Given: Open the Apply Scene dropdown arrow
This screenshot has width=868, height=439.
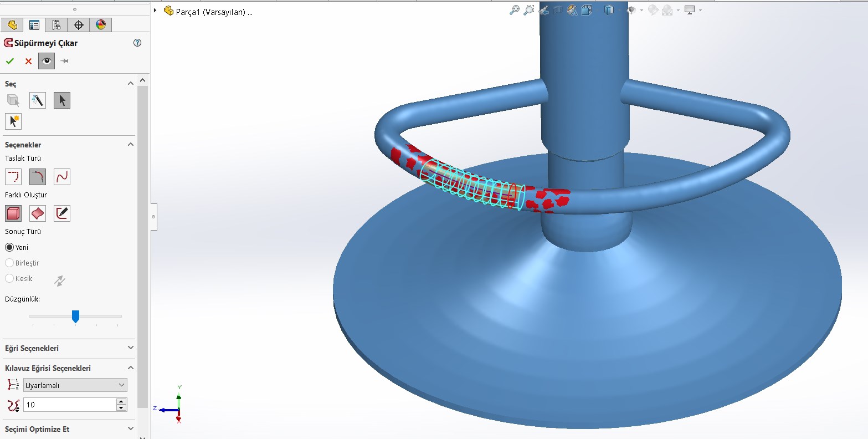Looking at the screenshot, I should 678,10.
